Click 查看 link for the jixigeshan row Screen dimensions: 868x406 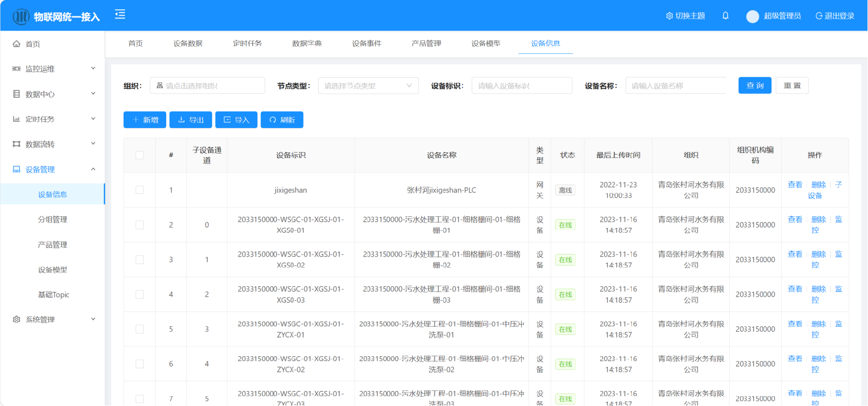794,185
